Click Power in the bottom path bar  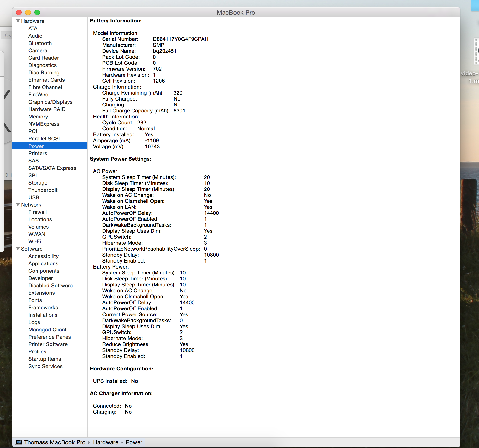pyautogui.click(x=134, y=442)
